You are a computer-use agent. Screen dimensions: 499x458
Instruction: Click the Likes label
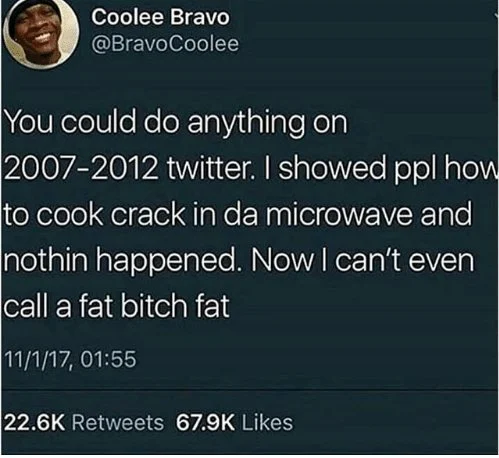click(267, 422)
